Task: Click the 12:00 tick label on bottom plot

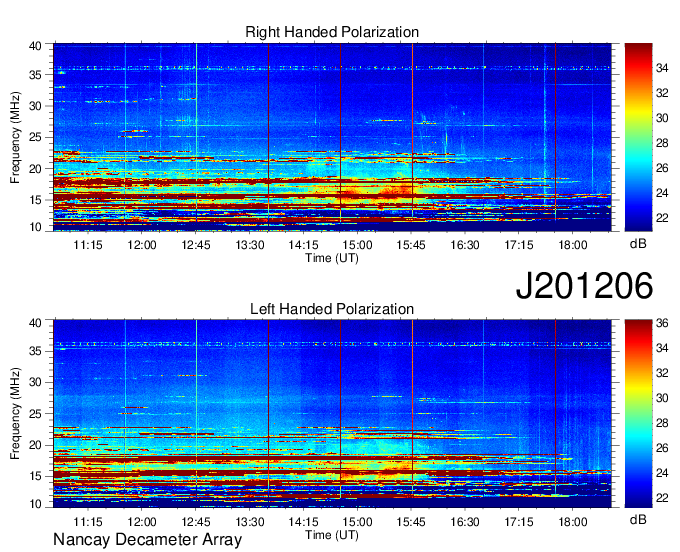Action: pos(142,522)
